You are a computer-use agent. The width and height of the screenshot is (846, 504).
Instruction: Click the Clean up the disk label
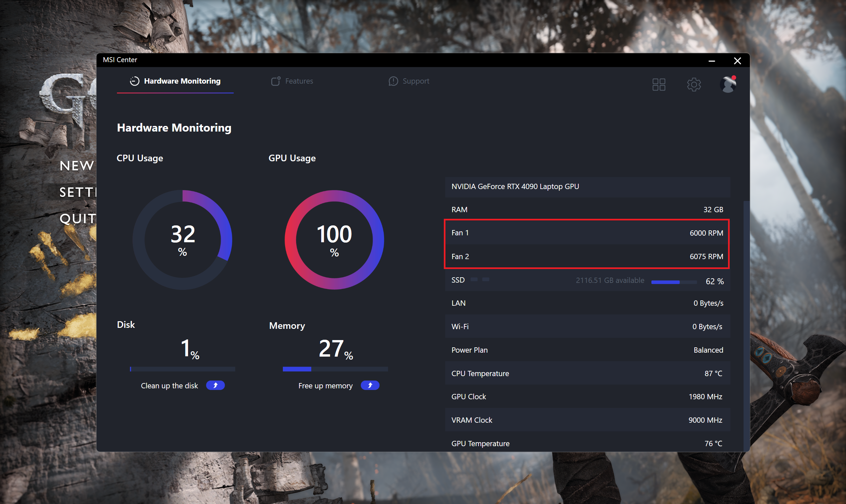pyautogui.click(x=170, y=386)
